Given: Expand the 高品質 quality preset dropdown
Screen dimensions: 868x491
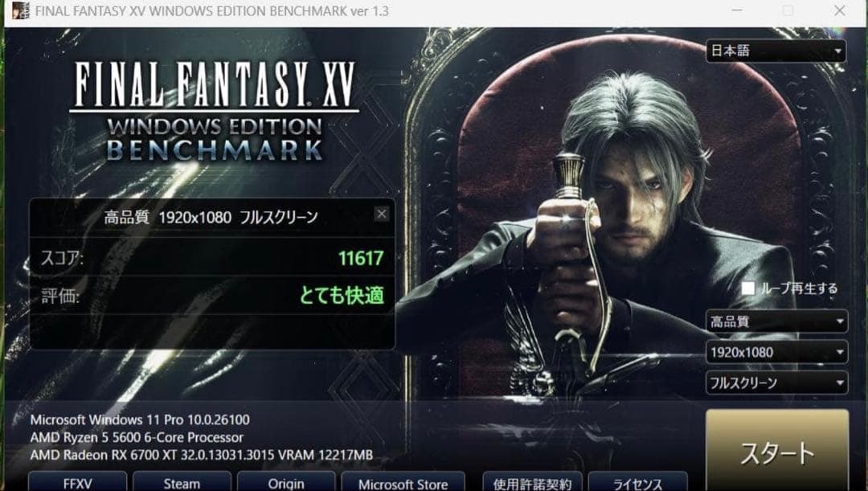Looking at the screenshot, I should tap(776, 321).
